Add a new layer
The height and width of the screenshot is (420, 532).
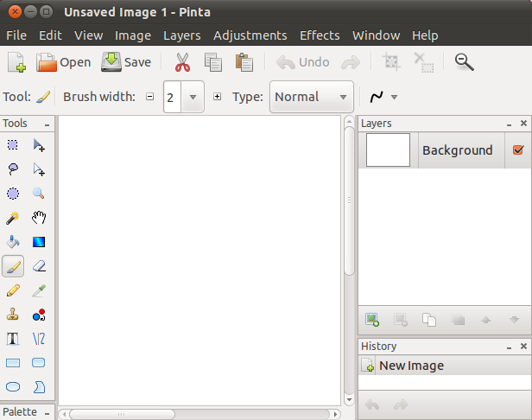point(372,320)
